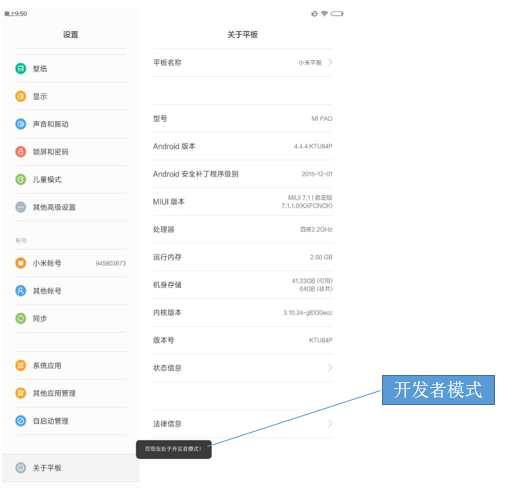
Task: Tap the battery status icon
Action: pyautogui.click(x=337, y=14)
